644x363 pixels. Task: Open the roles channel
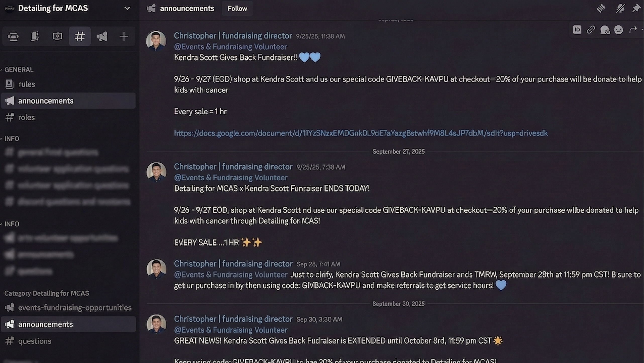pos(26,117)
